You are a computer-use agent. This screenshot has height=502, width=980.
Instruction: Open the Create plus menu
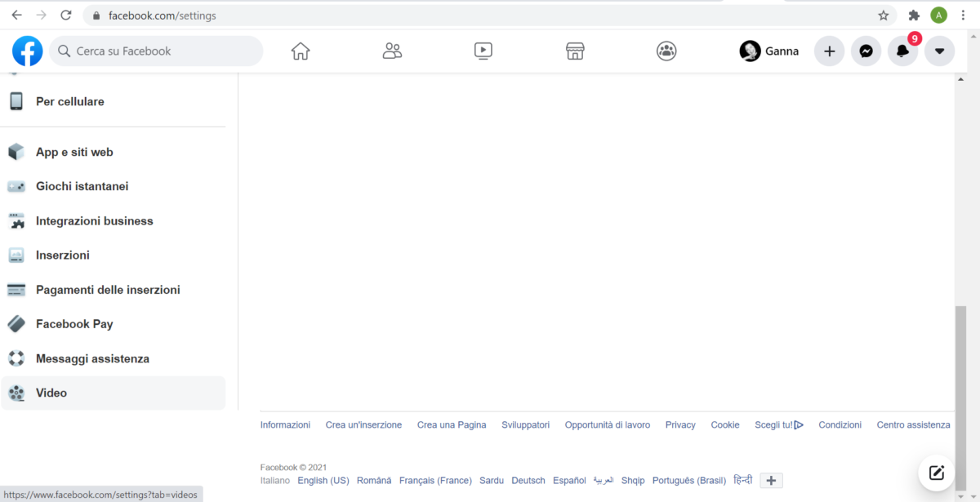click(x=829, y=51)
